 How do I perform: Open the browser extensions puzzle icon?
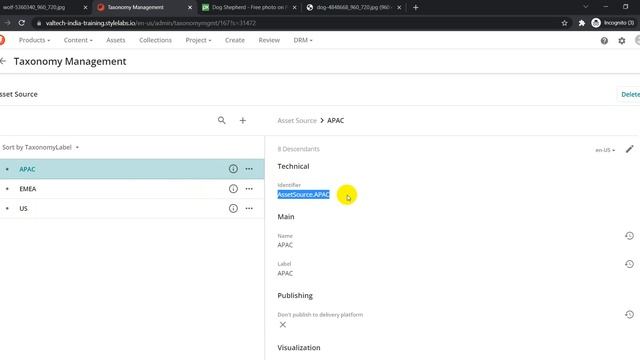[x=582, y=23]
